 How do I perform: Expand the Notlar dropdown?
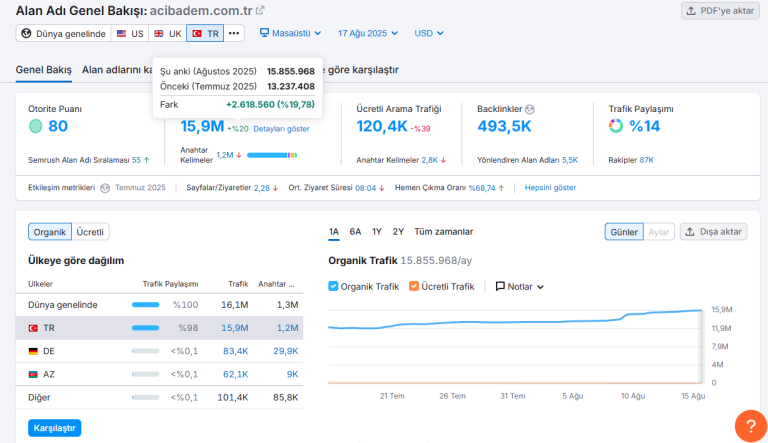click(520, 287)
